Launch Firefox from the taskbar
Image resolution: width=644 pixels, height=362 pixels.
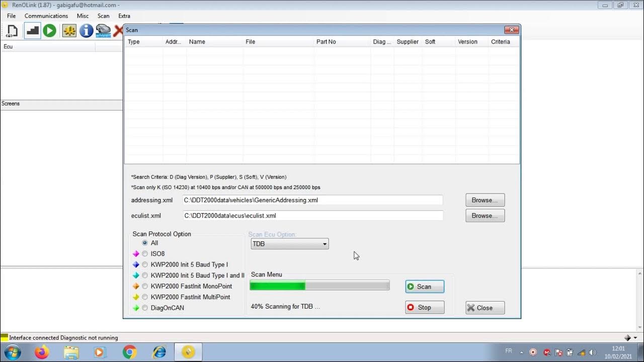point(42,352)
